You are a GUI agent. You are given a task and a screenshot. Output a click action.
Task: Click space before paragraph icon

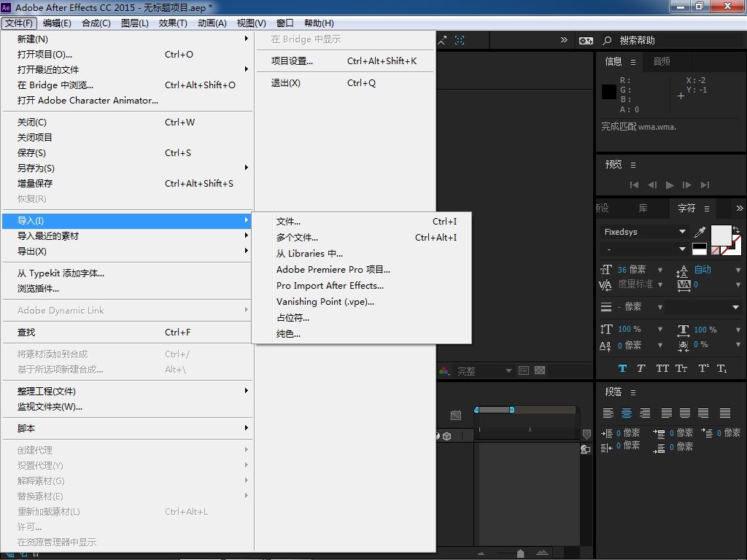click(659, 433)
